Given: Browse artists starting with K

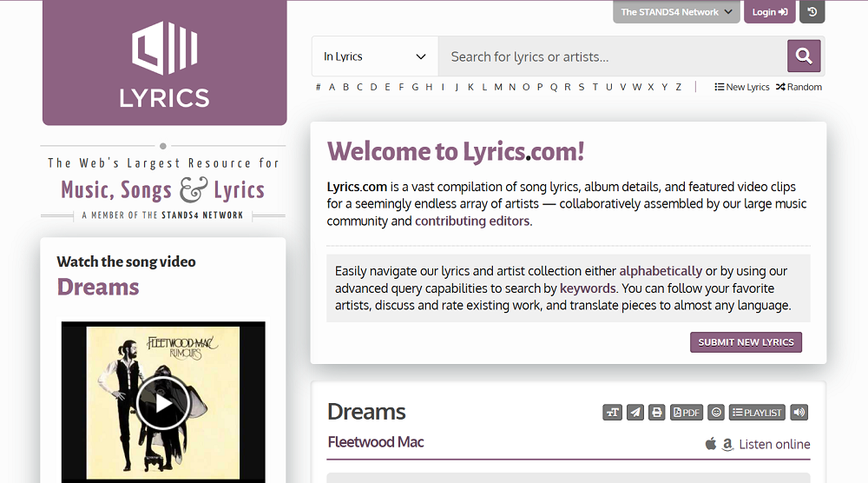Looking at the screenshot, I should pyautogui.click(x=470, y=87).
